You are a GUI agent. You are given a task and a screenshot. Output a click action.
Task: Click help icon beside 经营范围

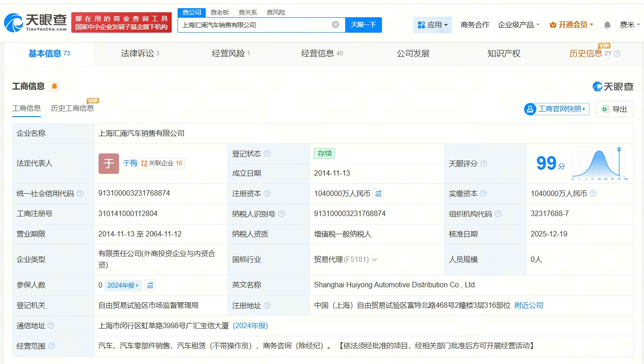(x=51, y=346)
